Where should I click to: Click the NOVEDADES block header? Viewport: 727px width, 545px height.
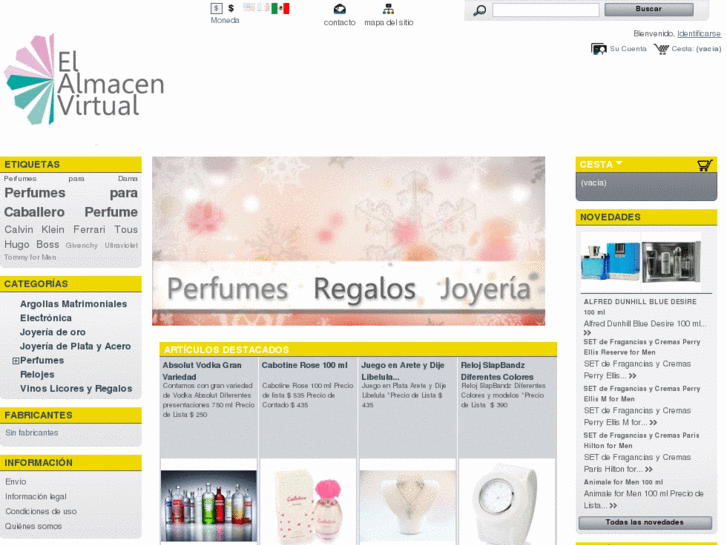(646, 217)
